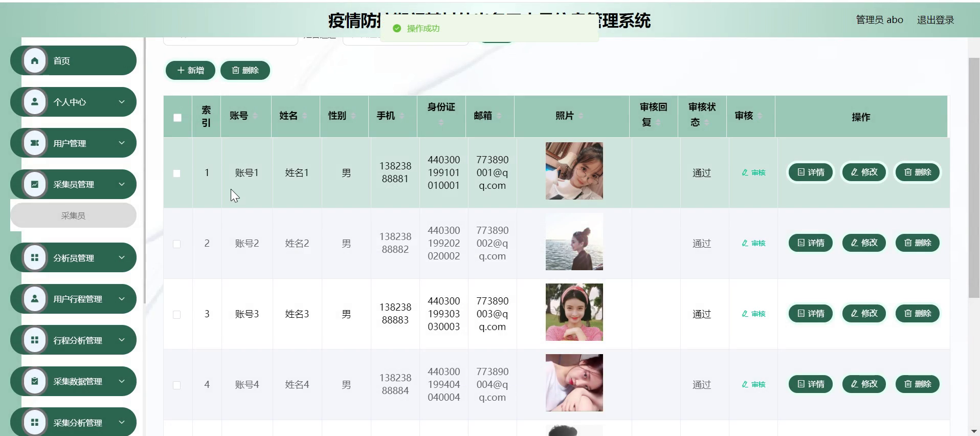980x436 pixels.
Task: Click email cell 773890001@qq.com
Action: pos(492,173)
